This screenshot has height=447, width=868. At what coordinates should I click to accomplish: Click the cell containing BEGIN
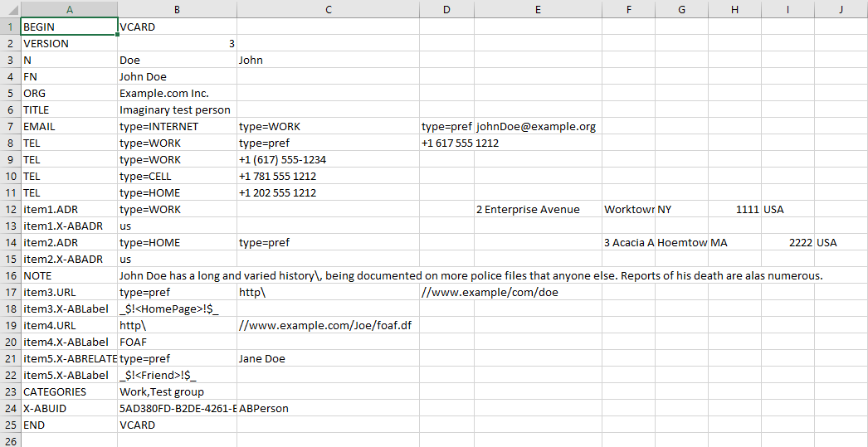click(69, 27)
